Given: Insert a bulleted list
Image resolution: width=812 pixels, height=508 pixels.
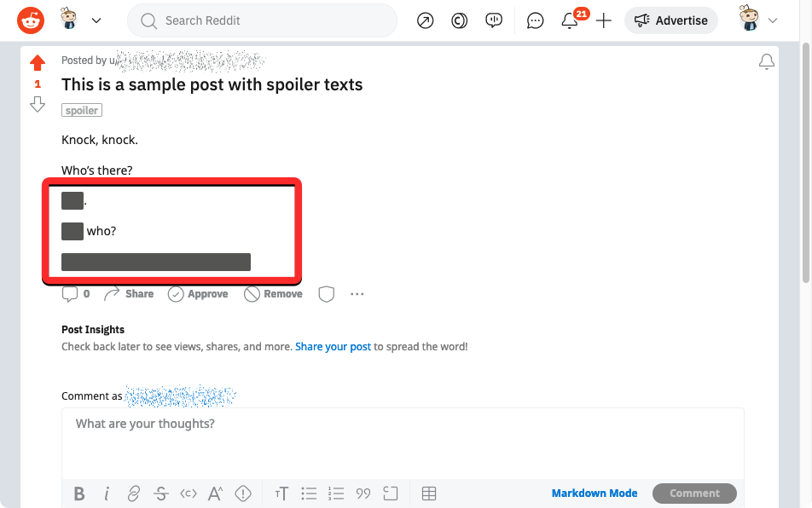Looking at the screenshot, I should 309,494.
